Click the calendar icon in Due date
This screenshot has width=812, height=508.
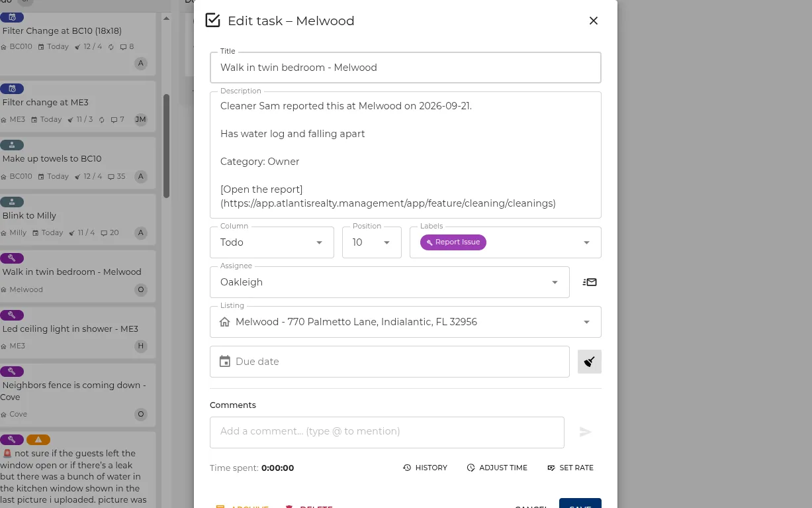point(225,362)
